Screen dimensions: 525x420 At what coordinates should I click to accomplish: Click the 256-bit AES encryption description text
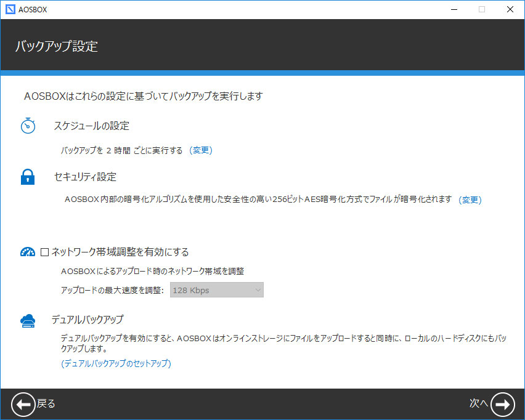point(258,200)
